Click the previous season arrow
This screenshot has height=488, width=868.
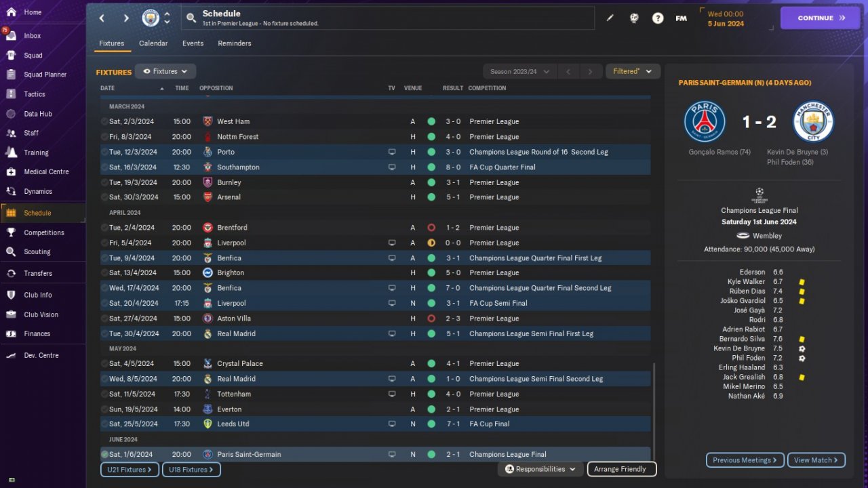tap(568, 71)
